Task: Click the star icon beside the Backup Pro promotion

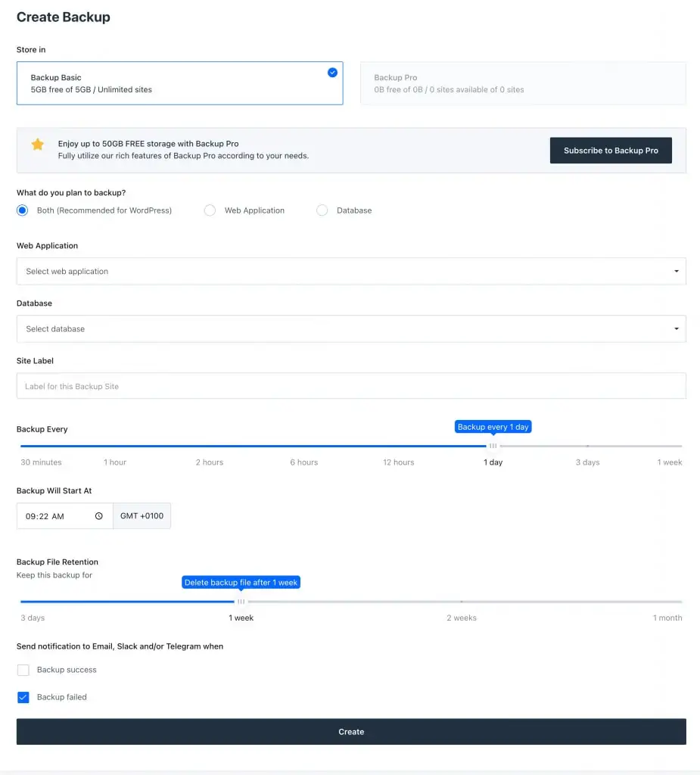Action: click(x=38, y=145)
